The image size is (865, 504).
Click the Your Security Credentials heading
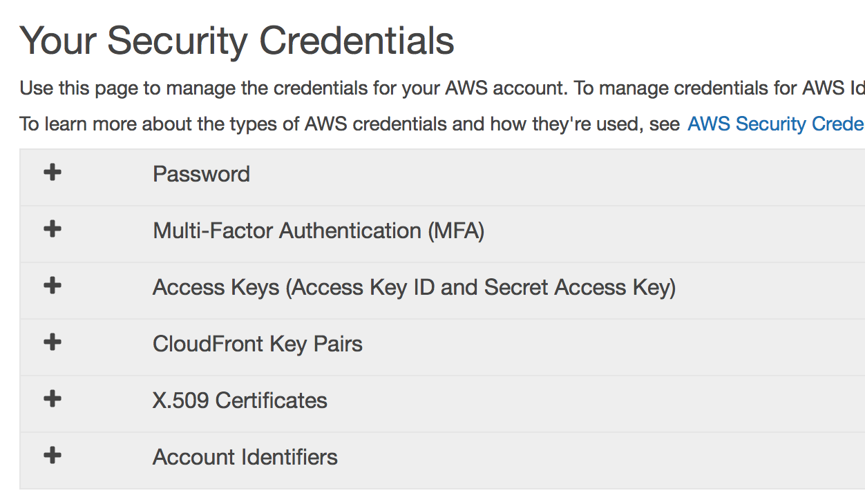(237, 40)
